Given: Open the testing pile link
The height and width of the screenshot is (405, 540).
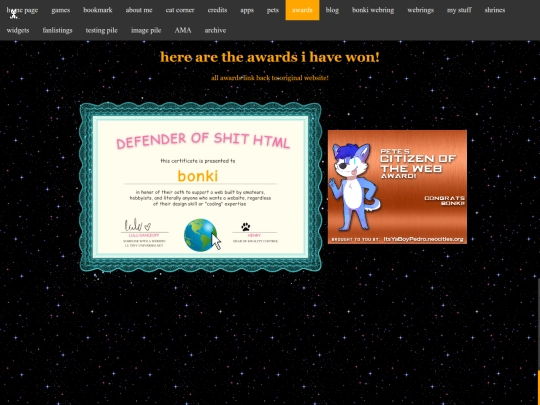Looking at the screenshot, I should (102, 30).
